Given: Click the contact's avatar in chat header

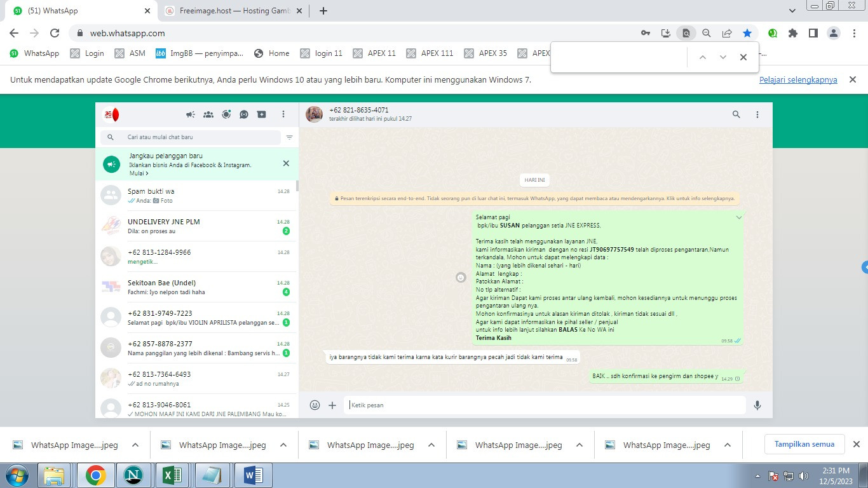Looking at the screenshot, I should 314,114.
